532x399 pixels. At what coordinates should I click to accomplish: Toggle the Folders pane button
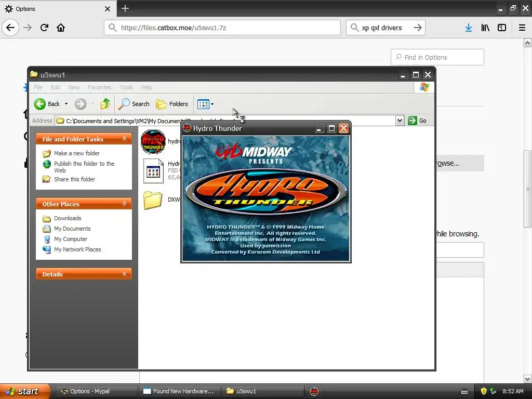(172, 104)
